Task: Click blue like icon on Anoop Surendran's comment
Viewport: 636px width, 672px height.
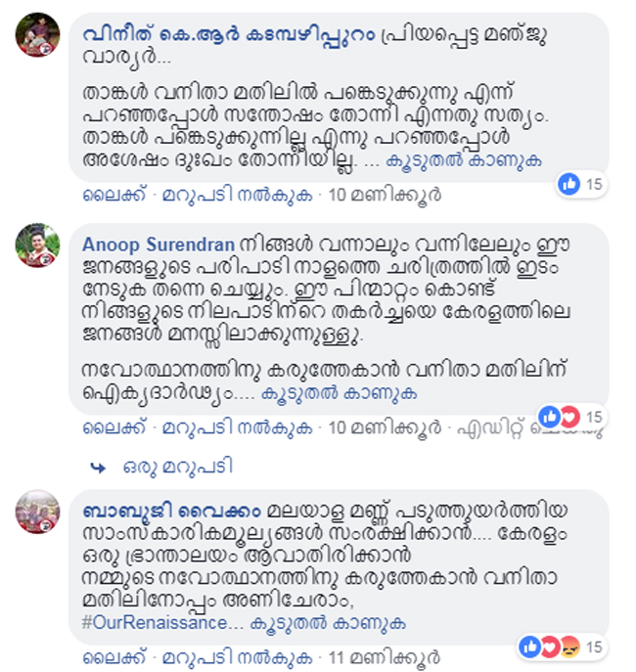Action: (x=550, y=417)
